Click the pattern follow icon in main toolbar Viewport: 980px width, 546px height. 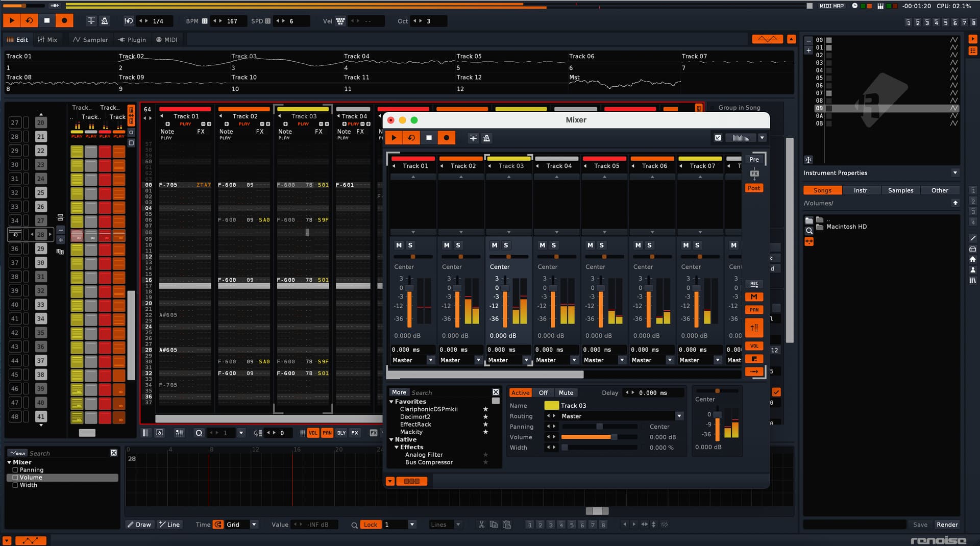[x=91, y=21]
